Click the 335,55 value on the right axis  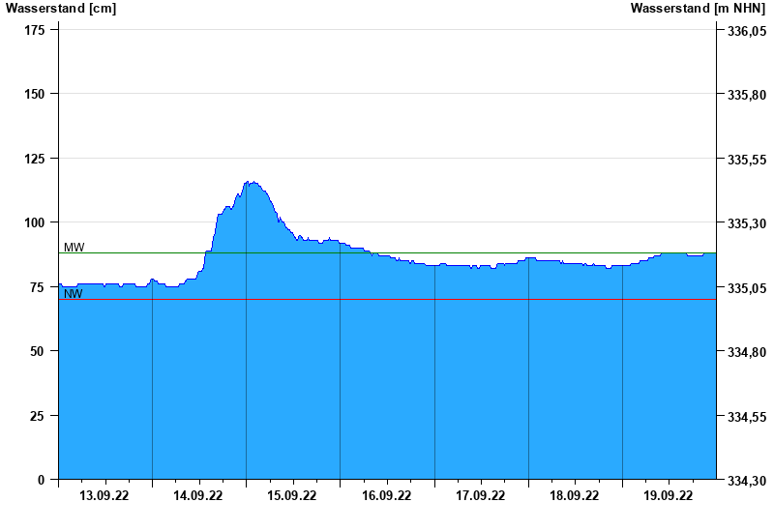pyautogui.click(x=746, y=160)
